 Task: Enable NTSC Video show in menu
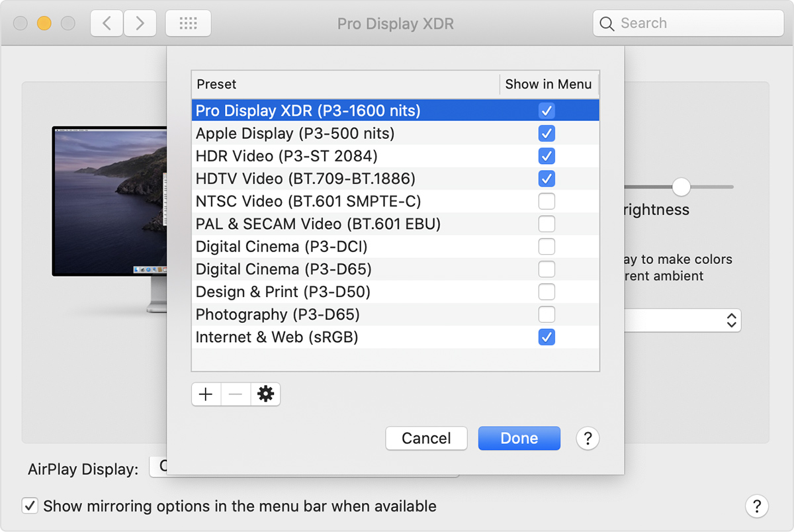pyautogui.click(x=547, y=201)
